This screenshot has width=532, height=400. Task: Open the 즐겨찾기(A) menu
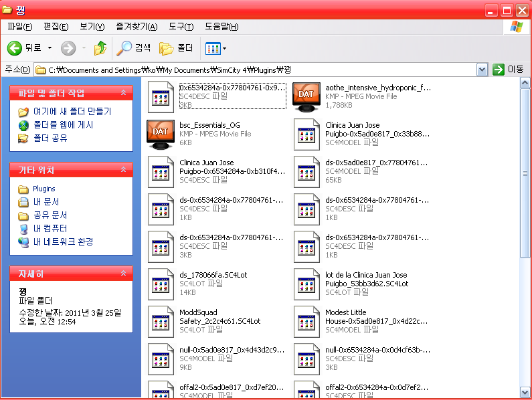[x=137, y=27]
